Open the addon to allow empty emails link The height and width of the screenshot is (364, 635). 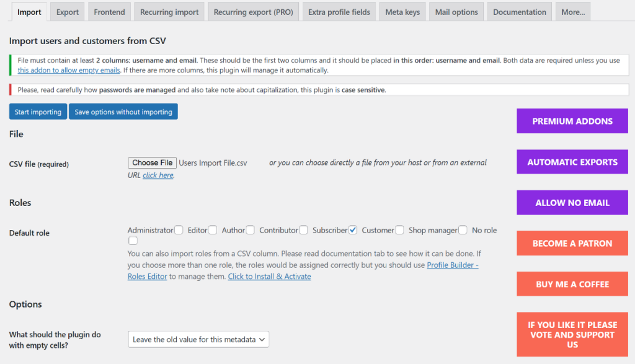(68, 70)
